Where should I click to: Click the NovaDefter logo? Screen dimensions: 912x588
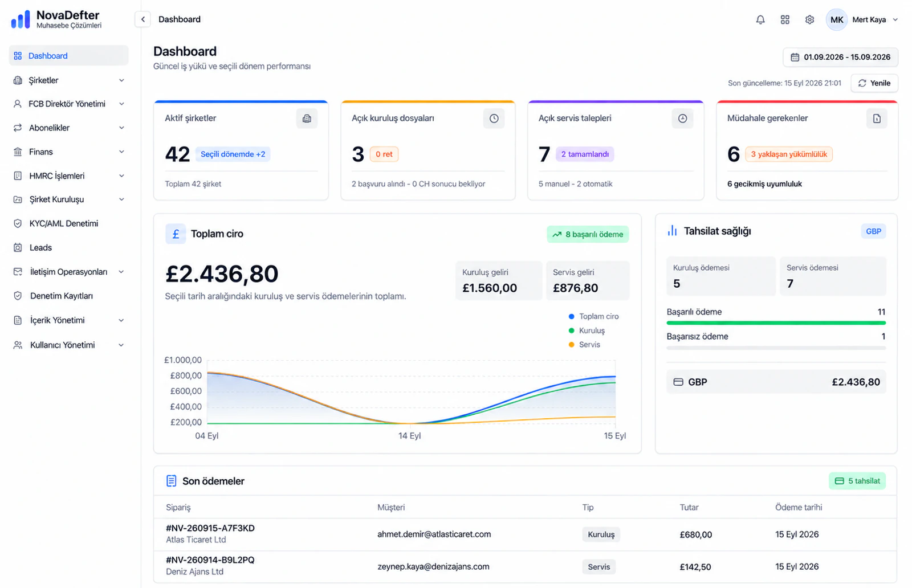[56, 19]
